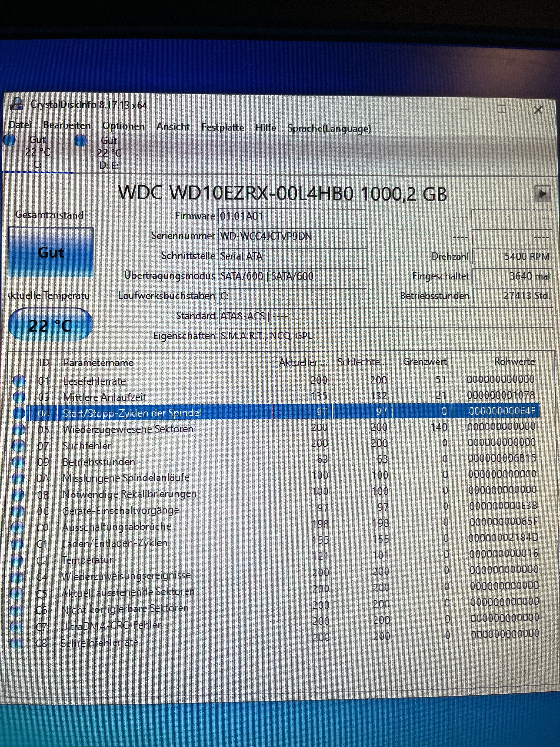Click the status dot for Nicht korrigierbare Sektoren
The image size is (560, 747).
[16, 610]
